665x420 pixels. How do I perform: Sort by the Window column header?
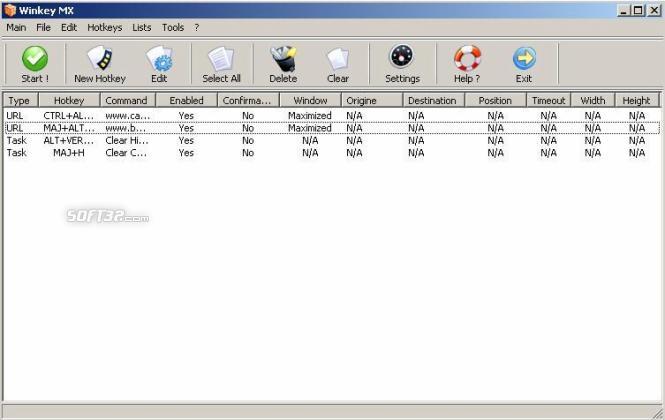[x=310, y=101]
